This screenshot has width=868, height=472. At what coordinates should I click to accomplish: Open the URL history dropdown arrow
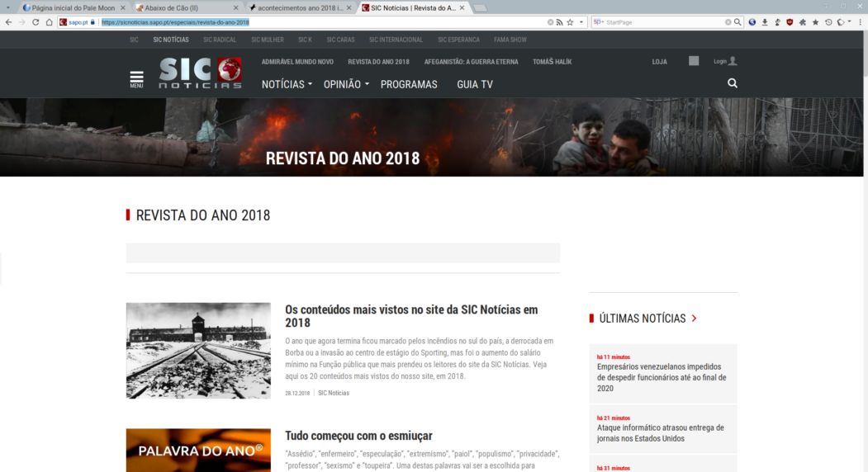[581, 22]
